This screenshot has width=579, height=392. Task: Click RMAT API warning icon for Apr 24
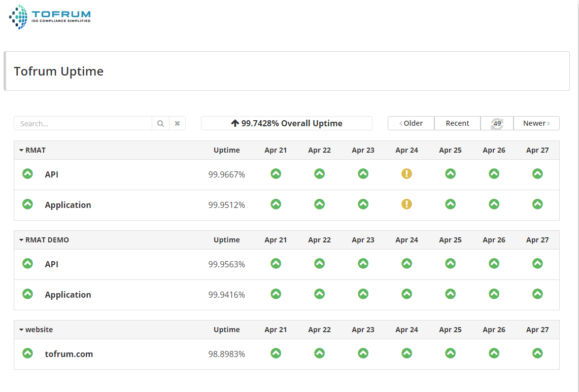(x=406, y=174)
